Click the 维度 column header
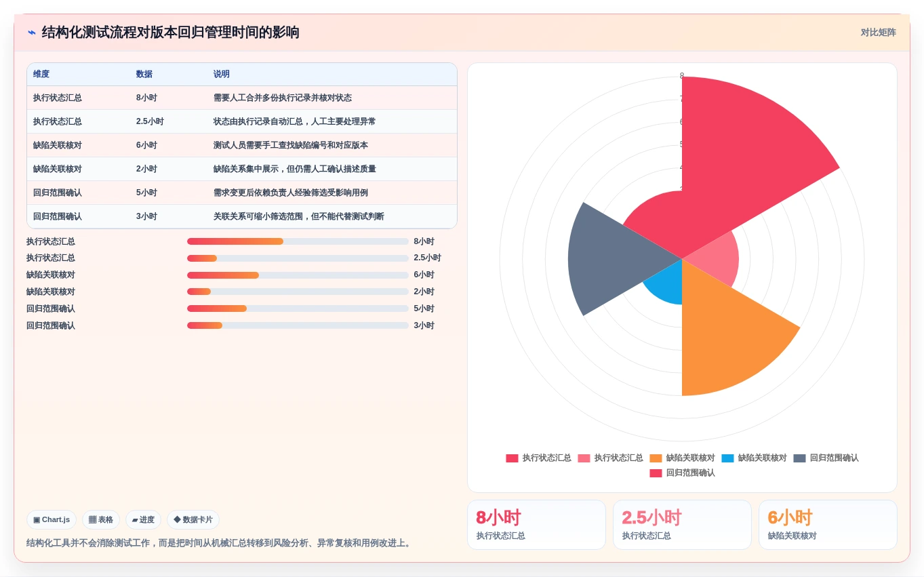Image resolution: width=924 pixels, height=577 pixels. 41,75
